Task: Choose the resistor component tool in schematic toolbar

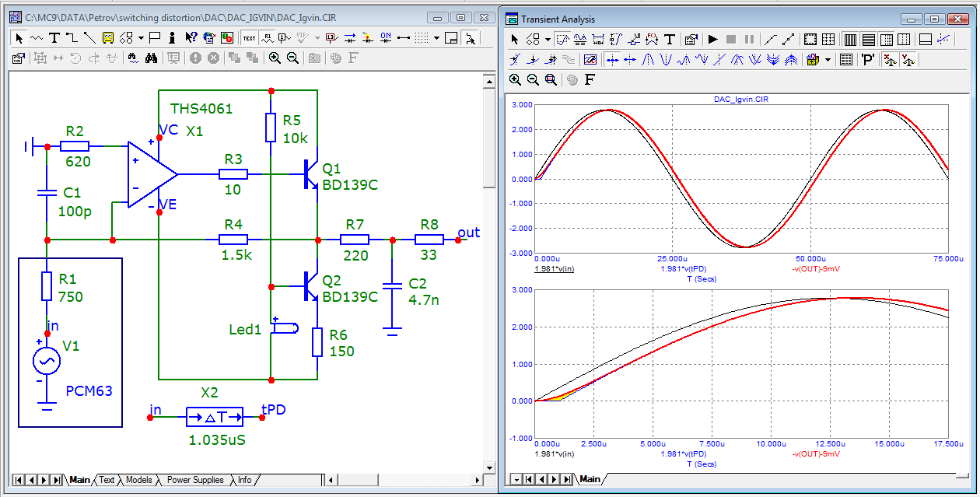Action: point(37,37)
